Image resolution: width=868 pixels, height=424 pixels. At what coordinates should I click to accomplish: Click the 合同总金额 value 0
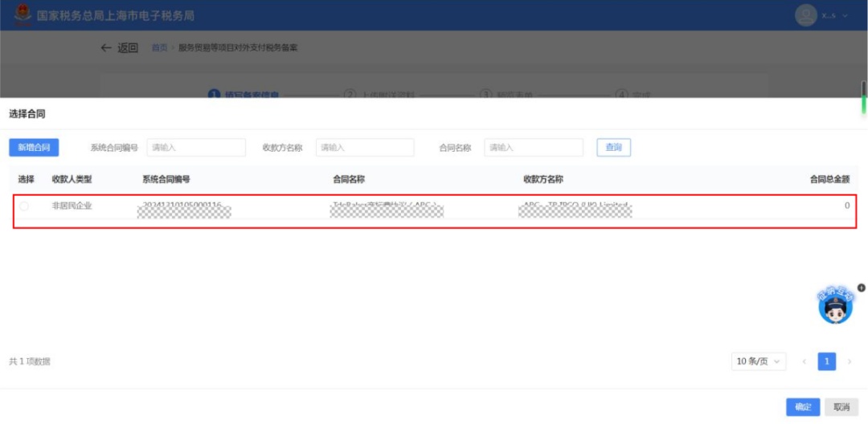(x=847, y=206)
